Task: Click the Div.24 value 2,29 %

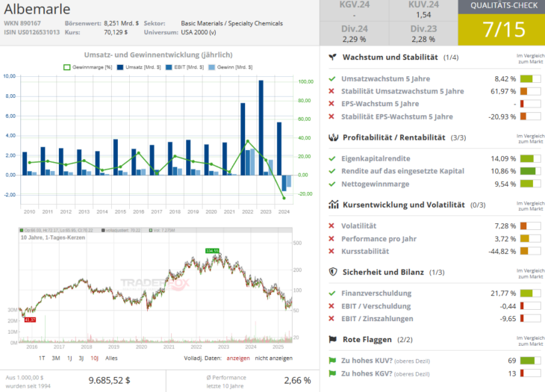Action: coord(354,40)
